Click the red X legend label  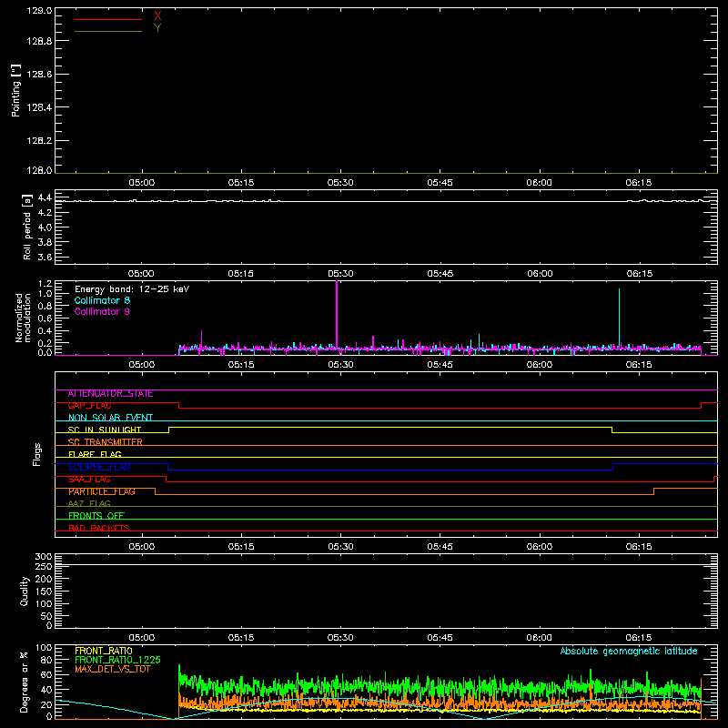coord(157,16)
